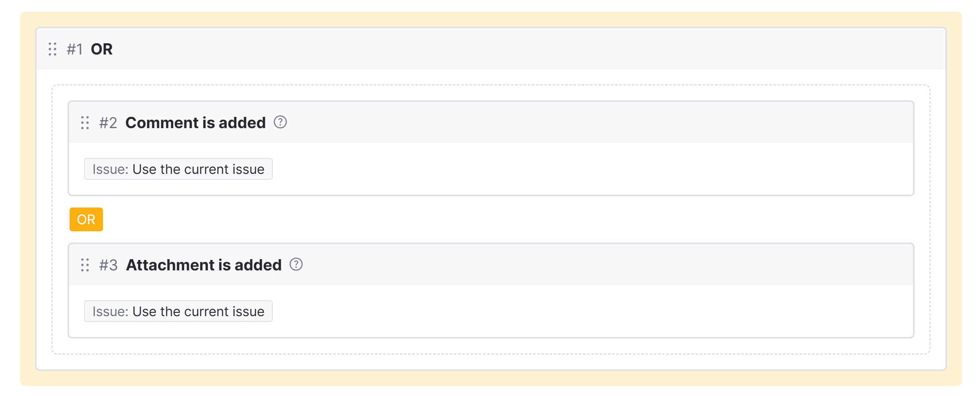Image resolution: width=980 pixels, height=396 pixels.
Task: Click the #2 Comment is added header
Action: (195, 122)
